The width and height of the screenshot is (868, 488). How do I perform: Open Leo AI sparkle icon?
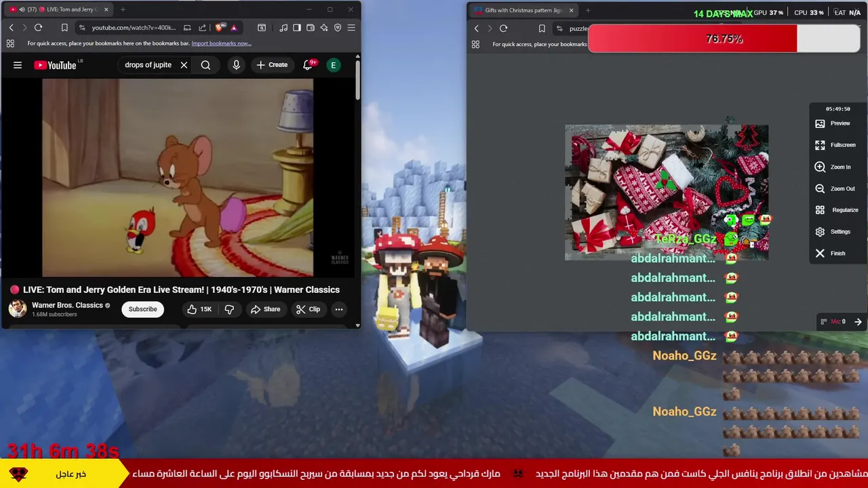pos(324,28)
